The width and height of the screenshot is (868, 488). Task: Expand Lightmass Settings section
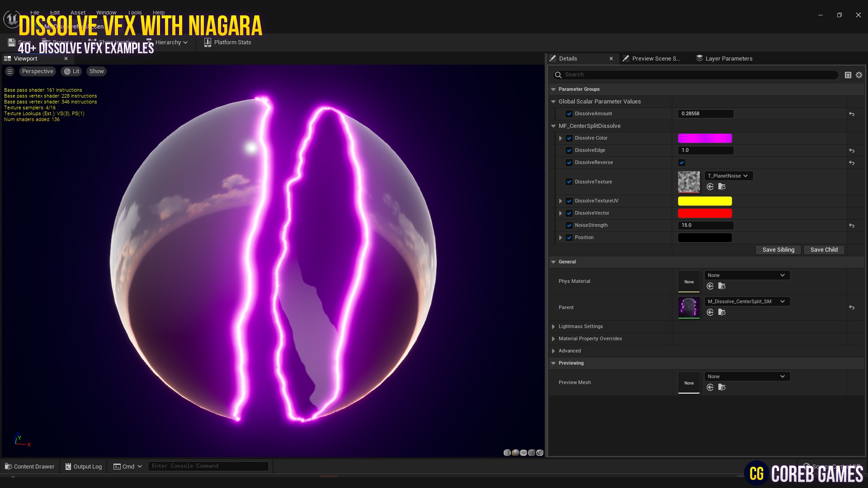pyautogui.click(x=553, y=327)
